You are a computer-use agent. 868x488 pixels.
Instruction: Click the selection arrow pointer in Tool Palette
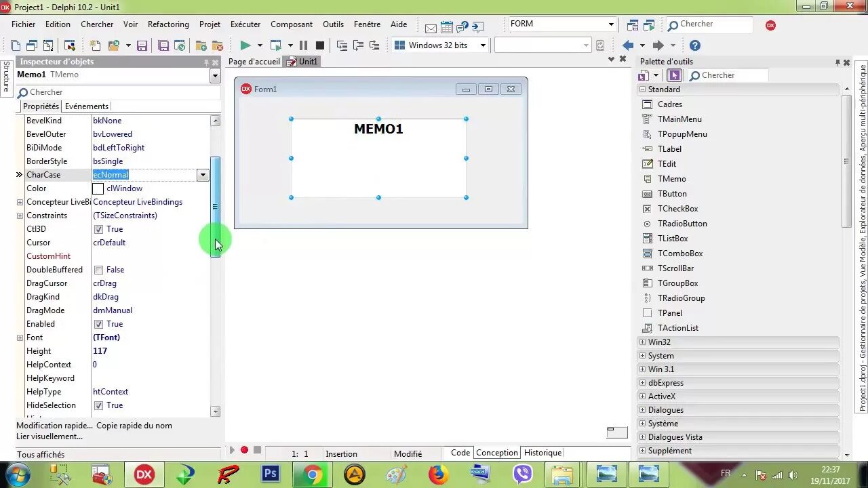tap(674, 75)
